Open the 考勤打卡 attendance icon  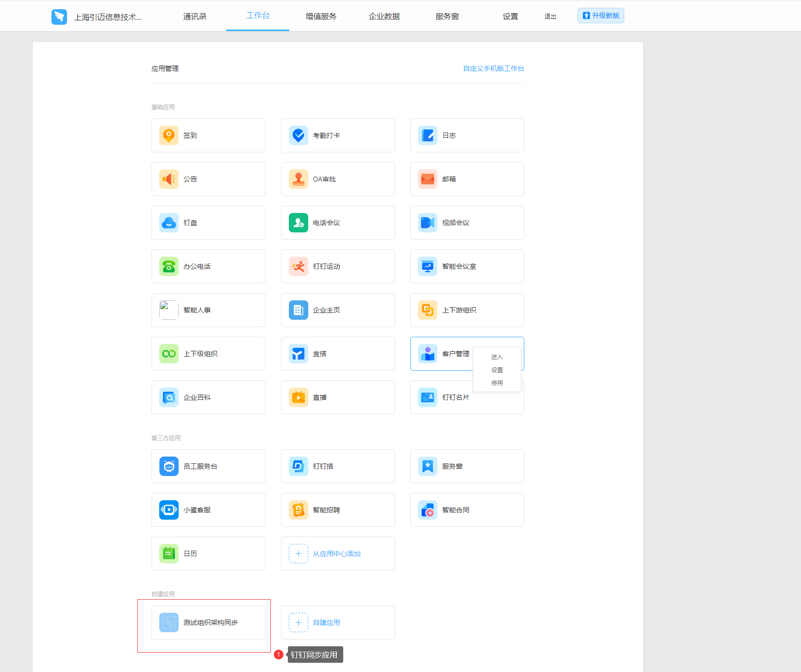(299, 135)
